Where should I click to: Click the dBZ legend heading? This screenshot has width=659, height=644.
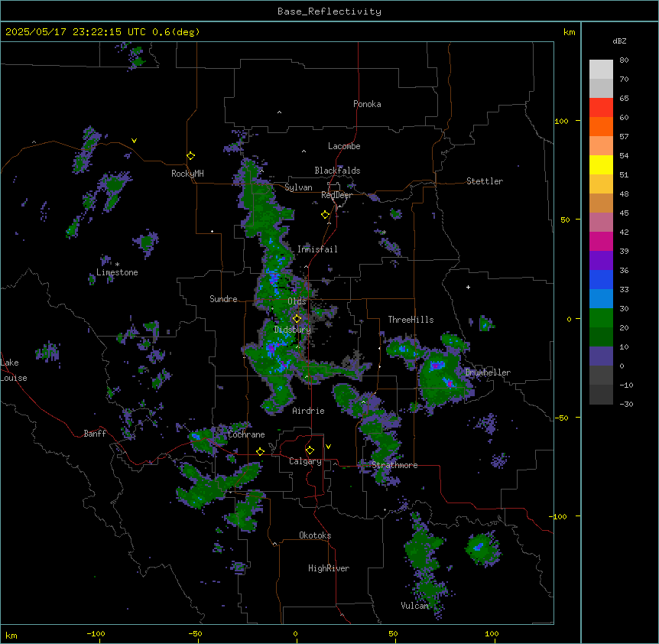pos(619,41)
